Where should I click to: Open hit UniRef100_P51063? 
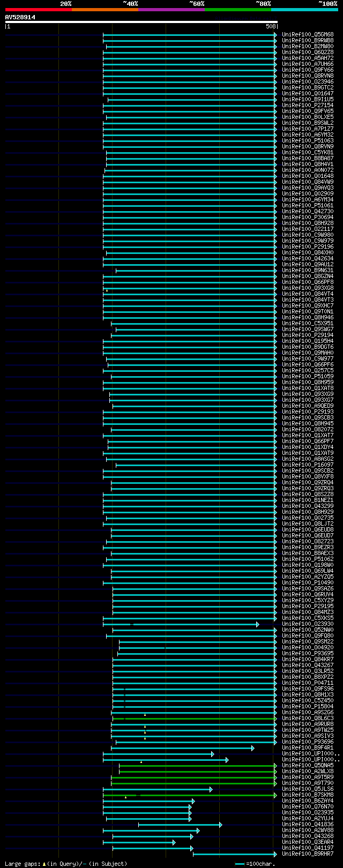(x=308, y=141)
